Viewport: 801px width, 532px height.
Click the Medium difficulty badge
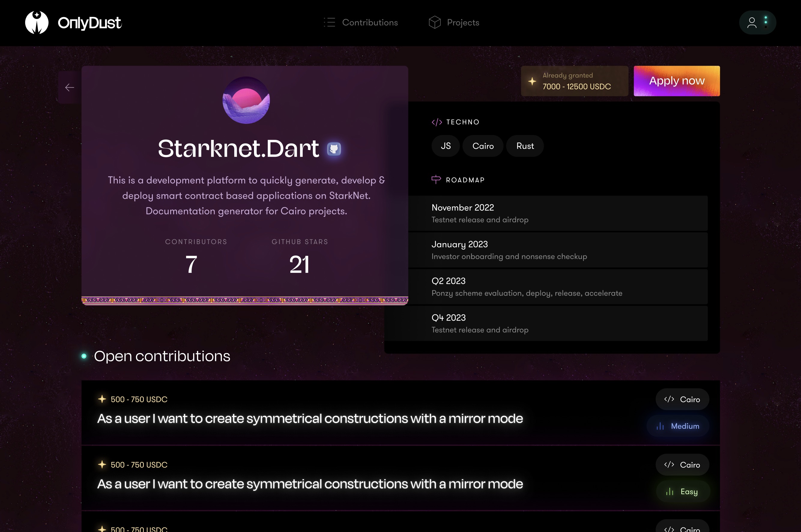678,426
